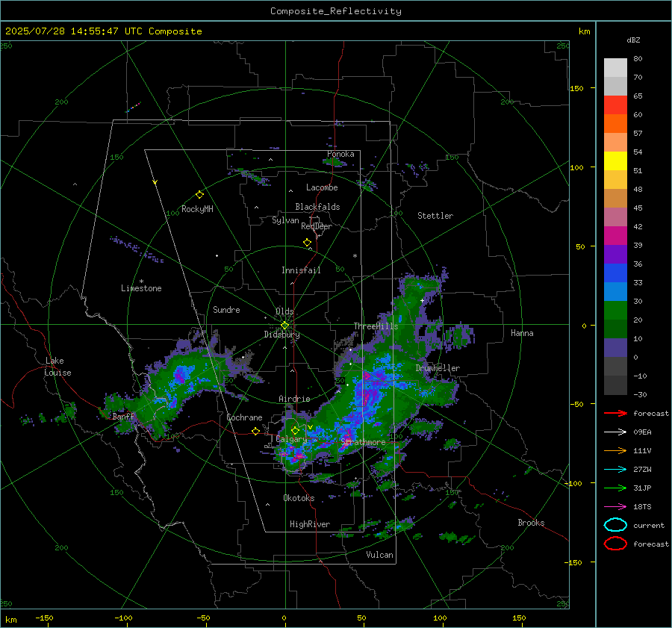672x628 pixels.
Task: Select the Blackfalds city label
Action: point(317,207)
